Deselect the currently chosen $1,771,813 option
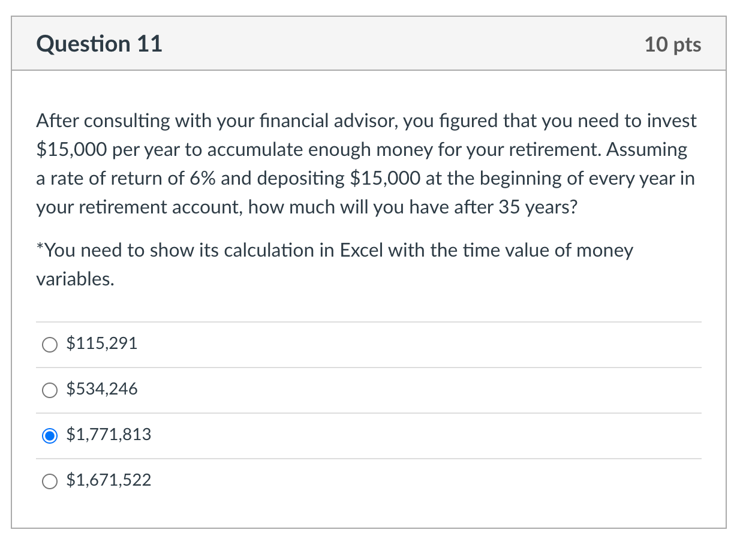The image size is (746, 560). [50, 436]
